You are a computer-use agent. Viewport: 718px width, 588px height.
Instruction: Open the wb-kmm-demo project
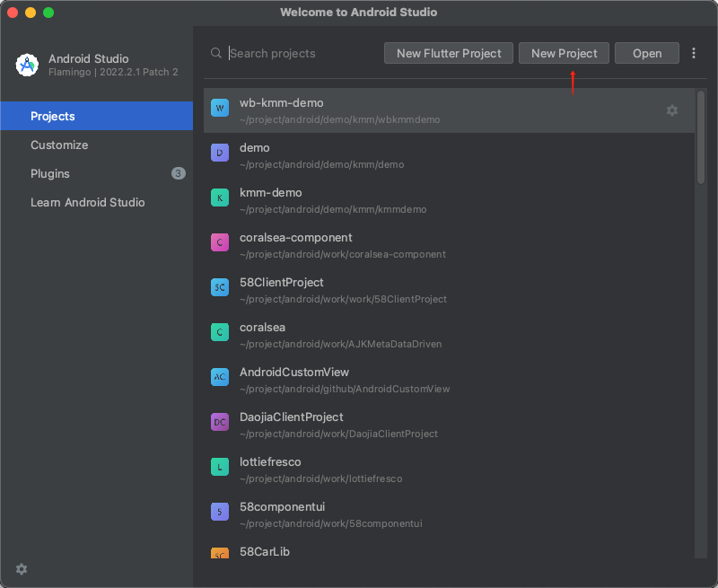449,110
